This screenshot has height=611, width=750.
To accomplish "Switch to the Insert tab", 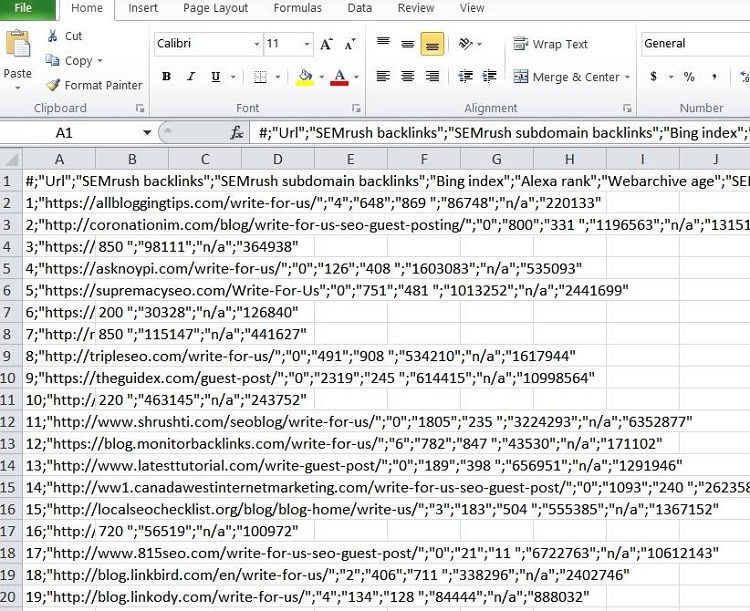I will click(x=143, y=8).
